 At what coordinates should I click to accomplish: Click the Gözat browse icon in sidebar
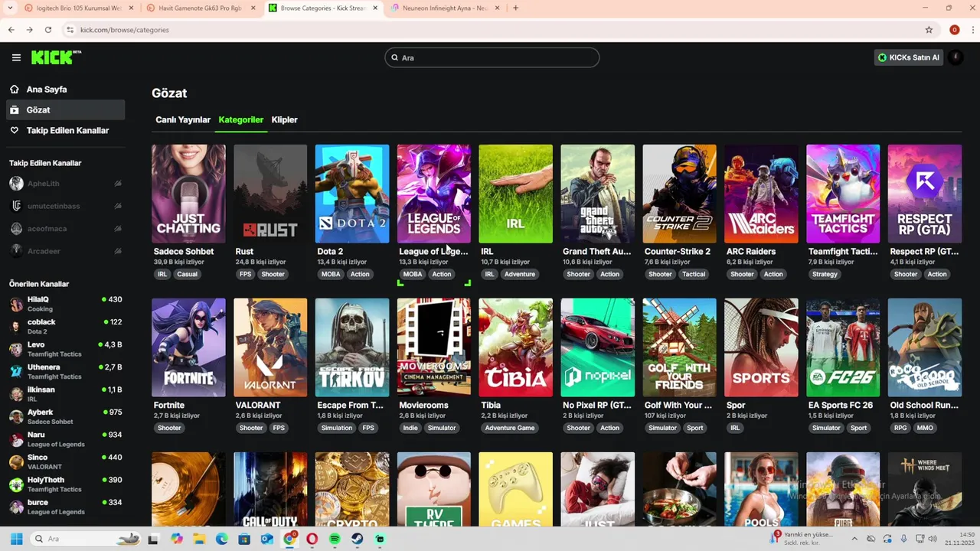15,110
